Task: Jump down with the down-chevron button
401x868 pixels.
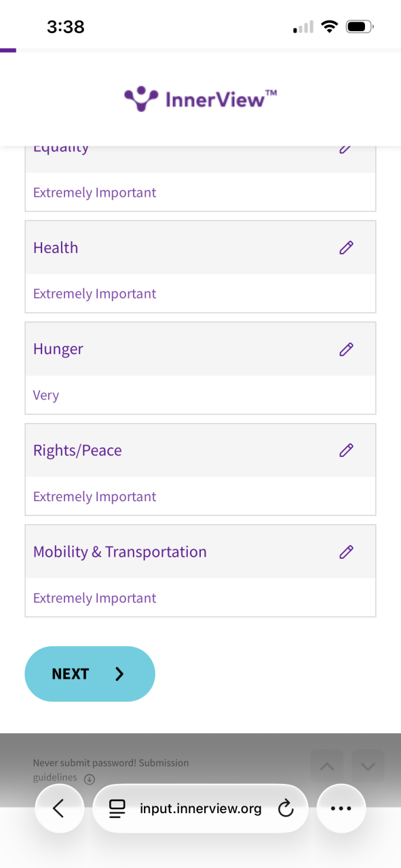Action: 368,766
